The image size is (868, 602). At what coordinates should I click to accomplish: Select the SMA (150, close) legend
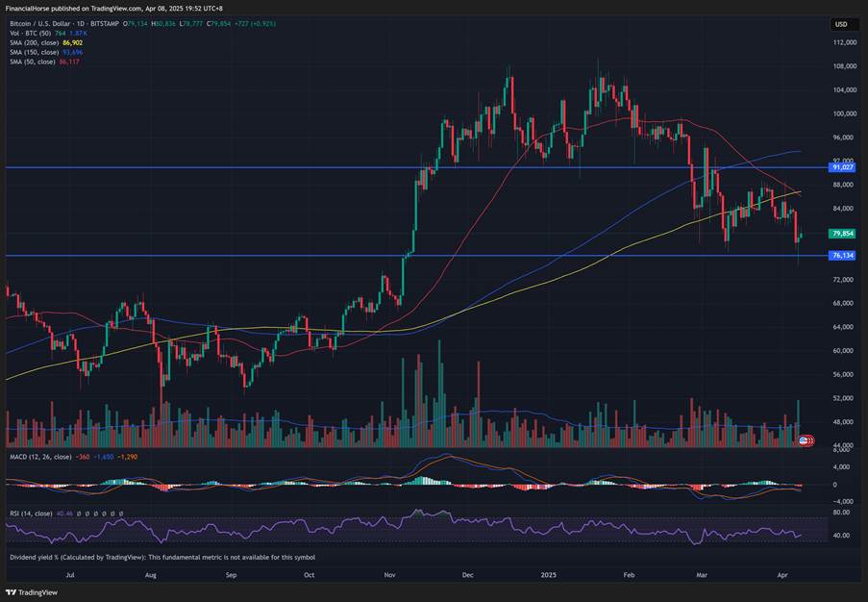click(35, 52)
